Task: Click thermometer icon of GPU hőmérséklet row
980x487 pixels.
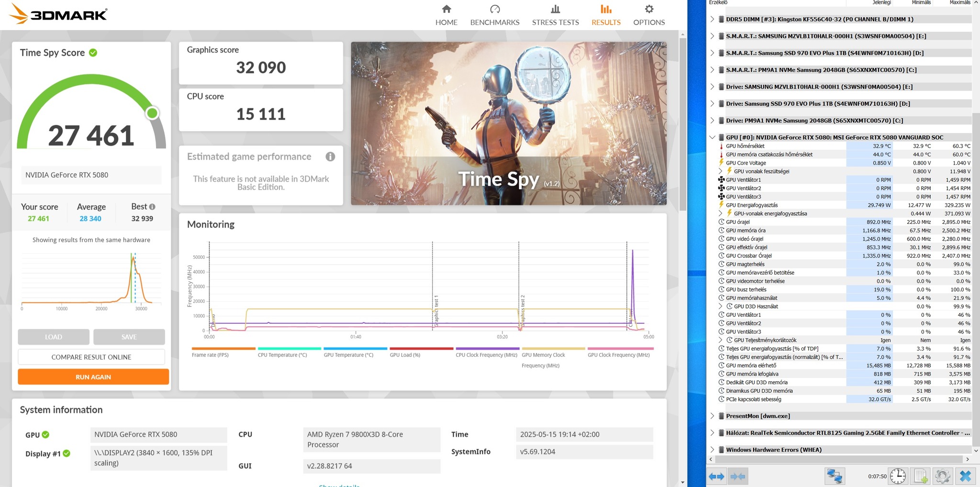Action: (721, 146)
